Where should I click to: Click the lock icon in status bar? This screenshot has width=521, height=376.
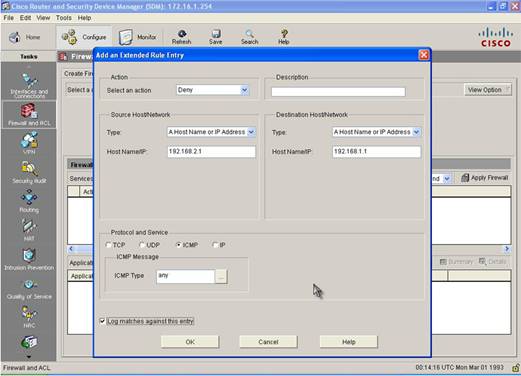coord(516,368)
